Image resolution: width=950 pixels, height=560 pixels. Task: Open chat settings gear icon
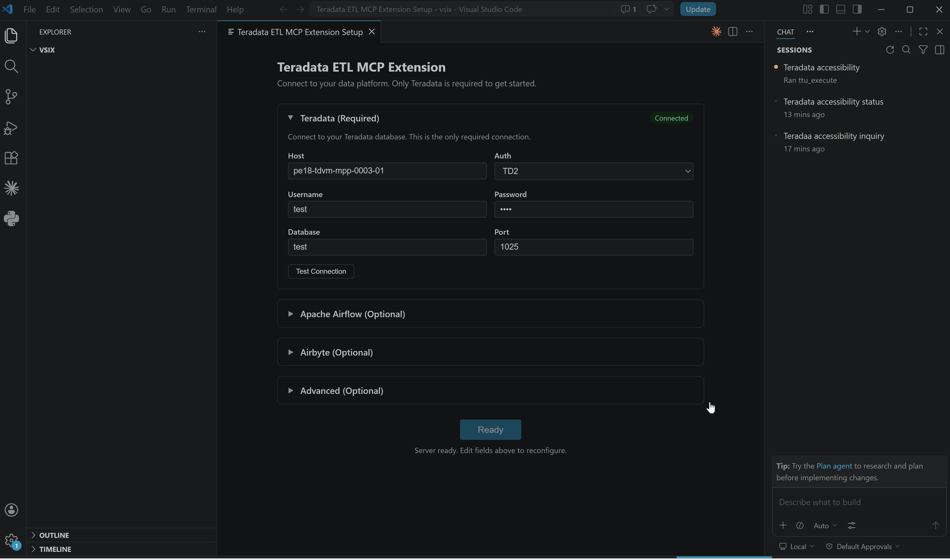[x=882, y=31]
